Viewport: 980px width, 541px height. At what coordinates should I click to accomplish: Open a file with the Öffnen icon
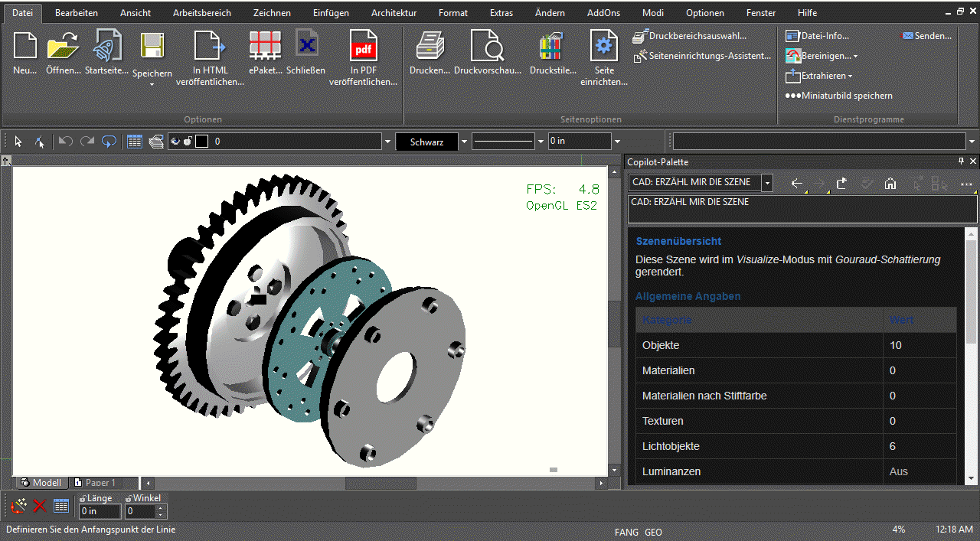click(64, 45)
